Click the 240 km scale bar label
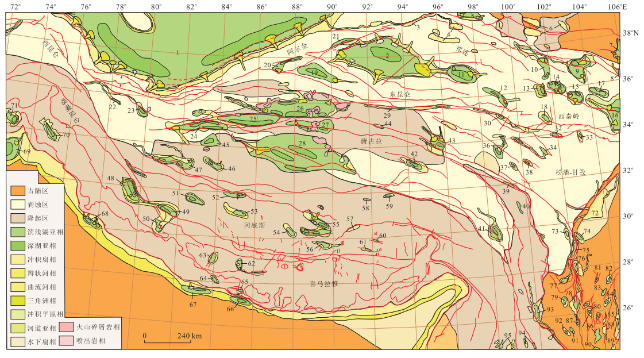 [x=190, y=336]
